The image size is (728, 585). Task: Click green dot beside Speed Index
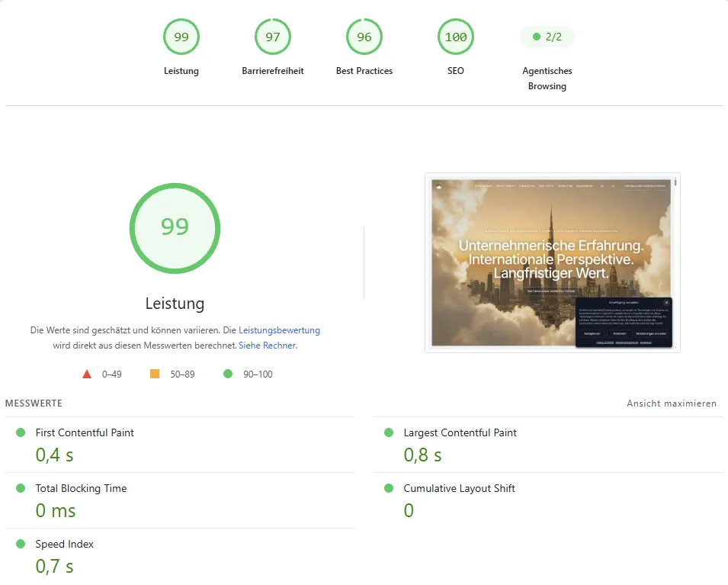(x=21, y=544)
